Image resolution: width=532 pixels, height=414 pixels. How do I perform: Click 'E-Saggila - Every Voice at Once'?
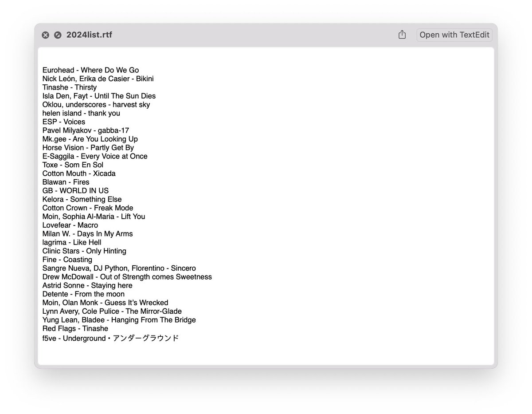95,156
